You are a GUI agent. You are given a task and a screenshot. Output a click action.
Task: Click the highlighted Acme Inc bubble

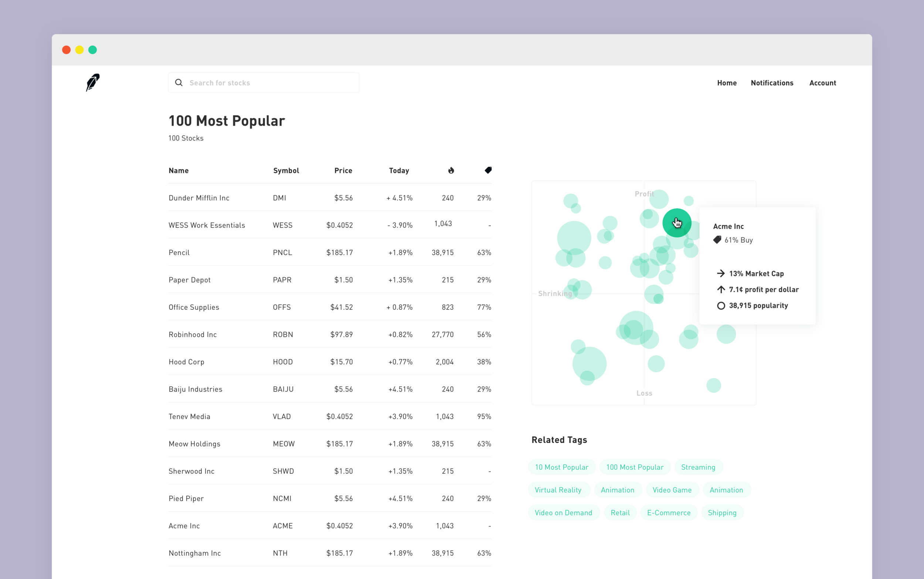click(676, 223)
